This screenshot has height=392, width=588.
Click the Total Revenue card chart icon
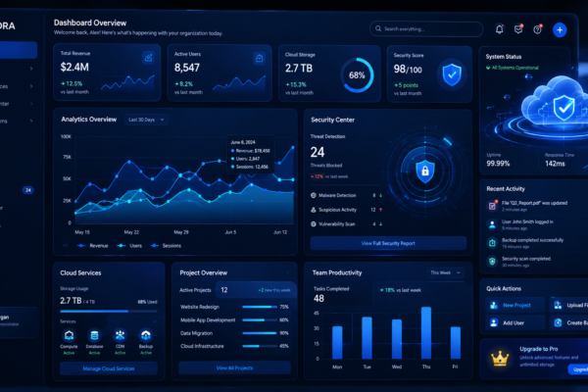tap(149, 58)
